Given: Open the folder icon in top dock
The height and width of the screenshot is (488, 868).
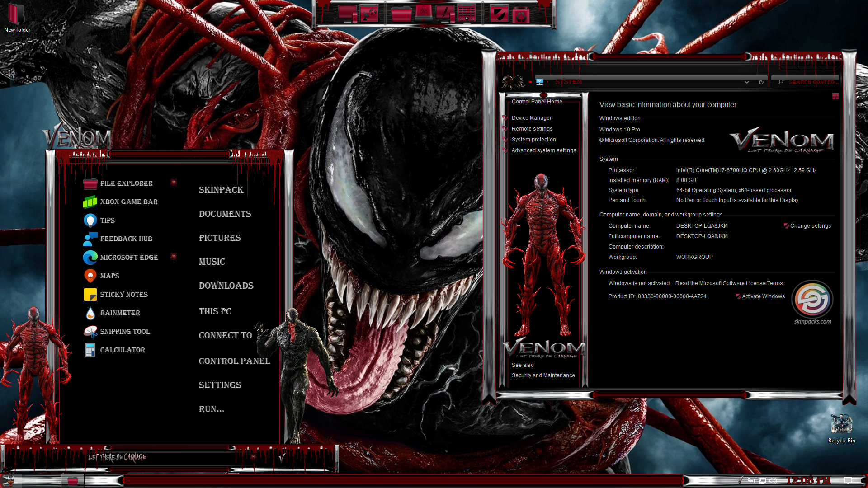Looking at the screenshot, I should (x=401, y=14).
